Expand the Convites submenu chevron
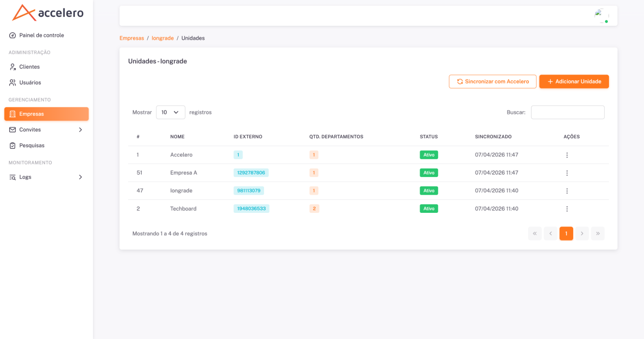 [x=80, y=130]
